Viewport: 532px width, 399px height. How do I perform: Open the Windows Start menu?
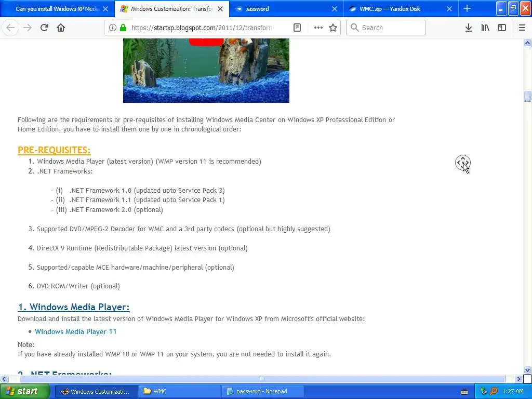pos(24,391)
